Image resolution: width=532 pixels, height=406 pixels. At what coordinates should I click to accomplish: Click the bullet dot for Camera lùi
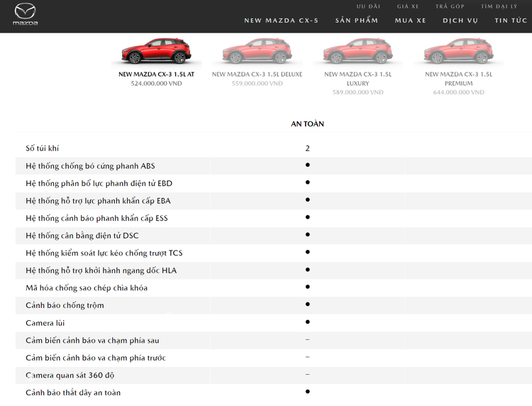click(307, 322)
